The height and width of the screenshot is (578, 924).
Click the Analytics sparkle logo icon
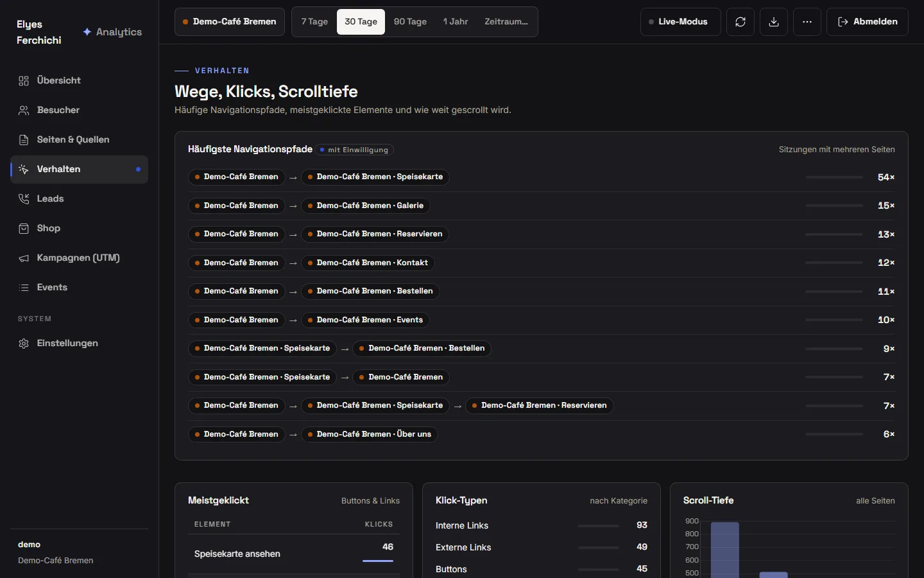87,32
